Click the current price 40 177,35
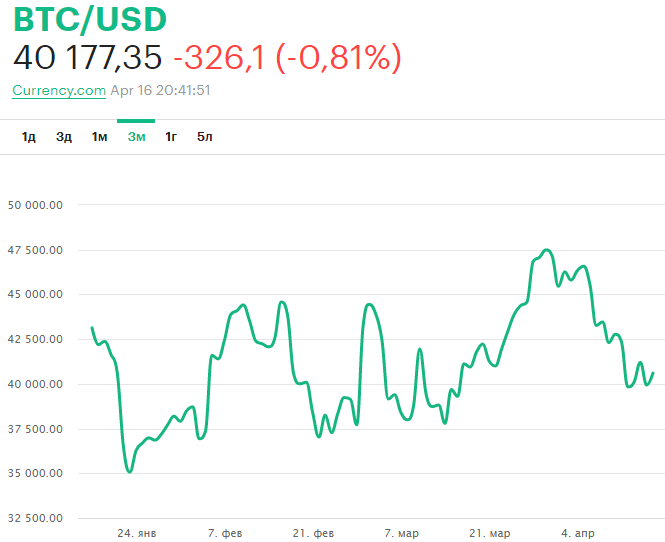 tap(88, 58)
